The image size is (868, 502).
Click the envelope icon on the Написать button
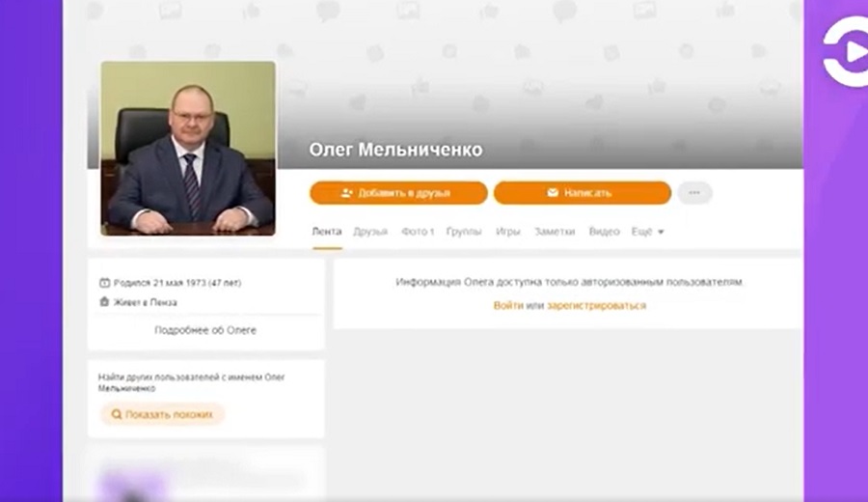click(553, 192)
